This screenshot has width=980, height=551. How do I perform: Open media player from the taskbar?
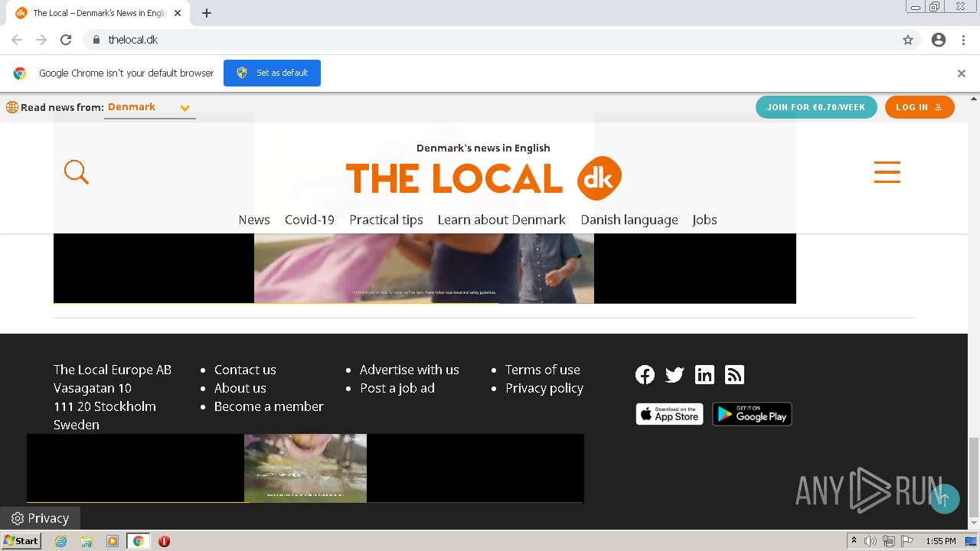tap(113, 541)
